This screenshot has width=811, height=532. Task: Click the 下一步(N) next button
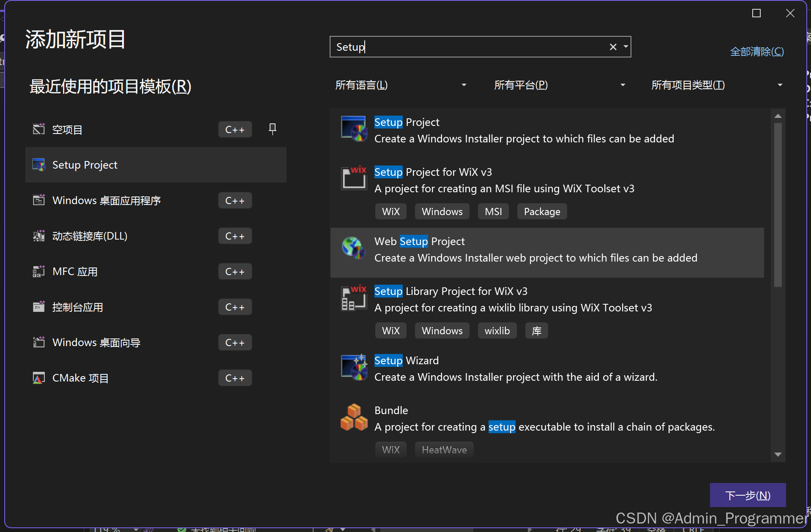pyautogui.click(x=748, y=495)
